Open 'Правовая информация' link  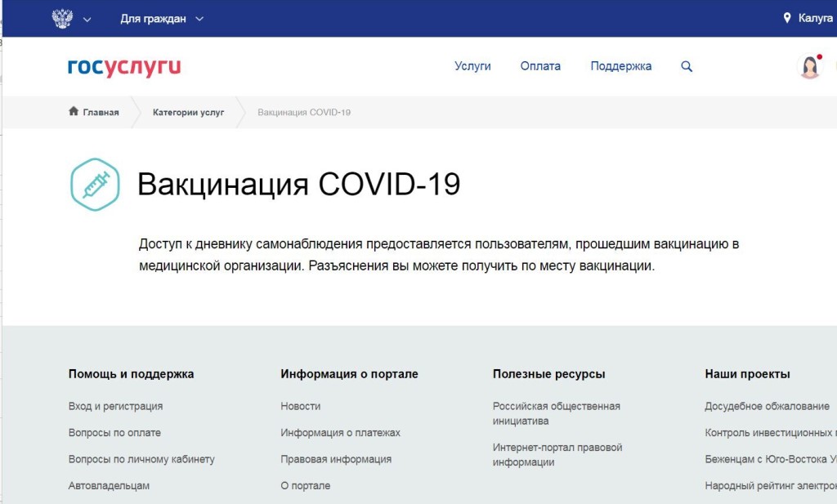336,459
